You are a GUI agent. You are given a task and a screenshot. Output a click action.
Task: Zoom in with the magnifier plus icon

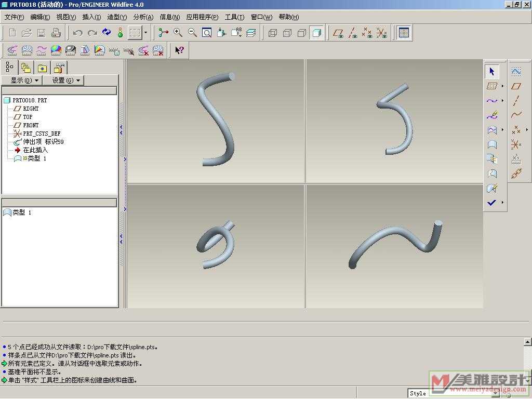point(178,33)
